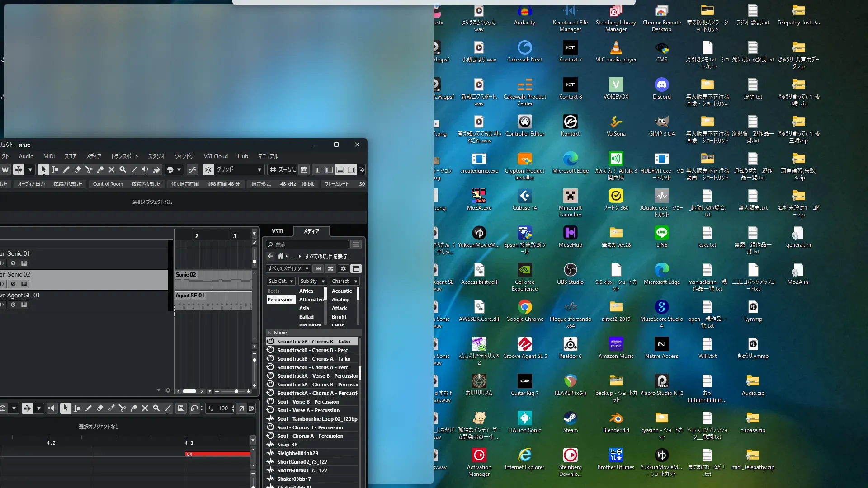
Task: Open the Charact. filter dropdown
Action: pyautogui.click(x=344, y=281)
